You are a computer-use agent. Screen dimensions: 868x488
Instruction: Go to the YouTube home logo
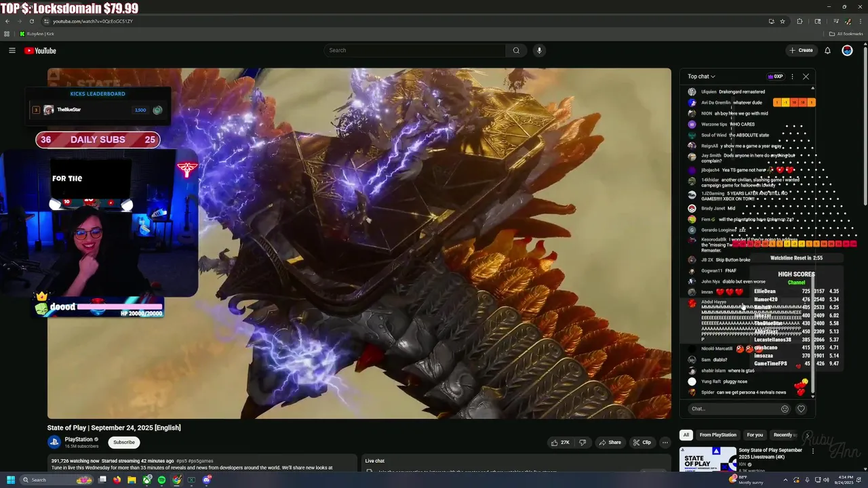tap(40, 51)
